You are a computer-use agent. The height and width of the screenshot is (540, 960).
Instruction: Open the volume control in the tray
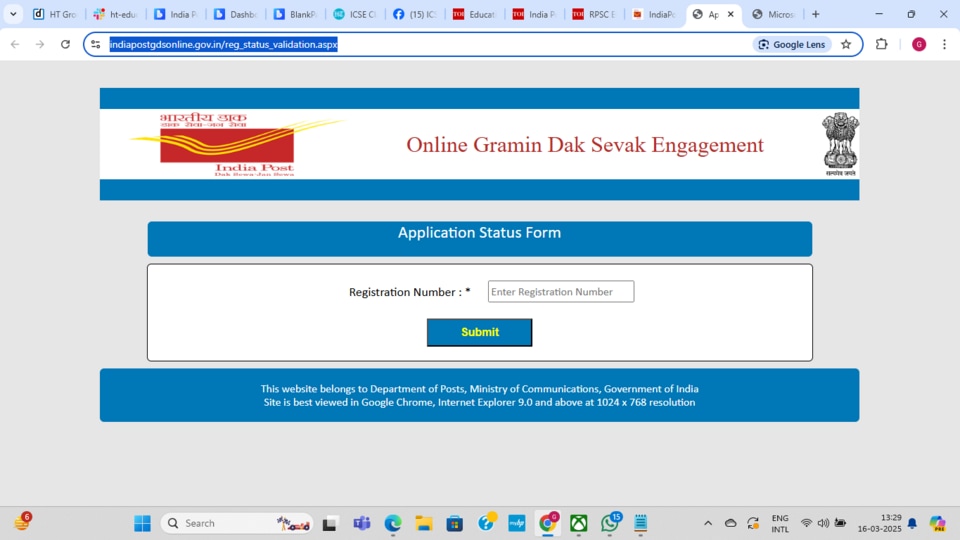point(823,523)
